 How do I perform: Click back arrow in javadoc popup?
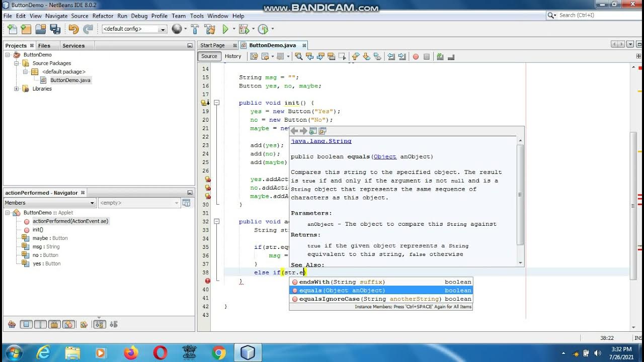pos(294,131)
